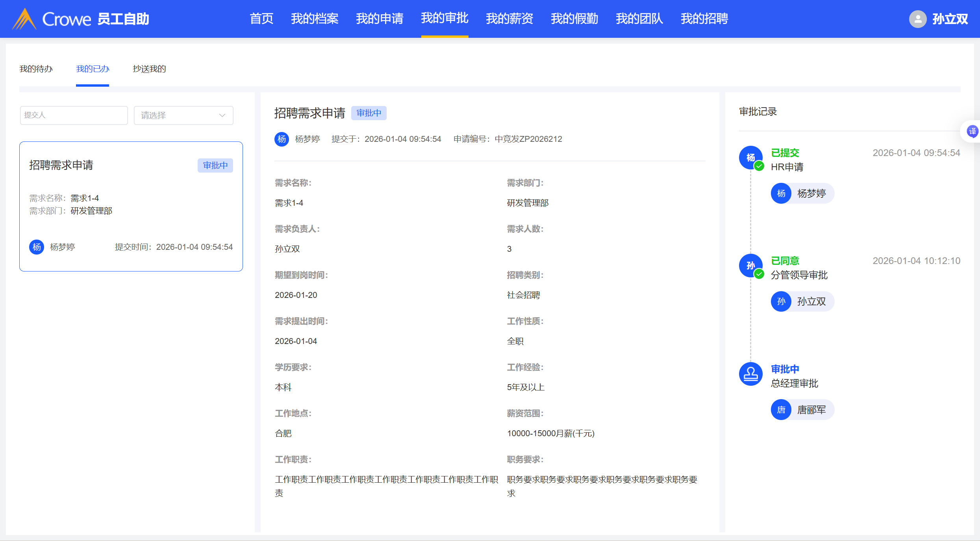The height and width of the screenshot is (541, 980).
Task: Click the floating translate icon
Action: tap(972, 131)
